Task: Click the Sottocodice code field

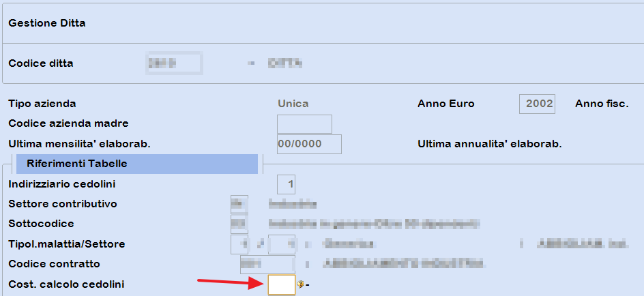Action: point(239,224)
